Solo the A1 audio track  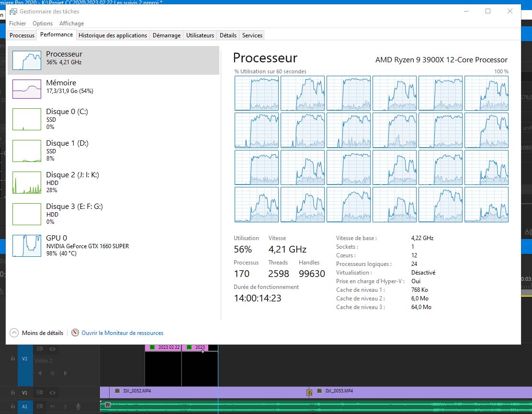click(x=65, y=407)
